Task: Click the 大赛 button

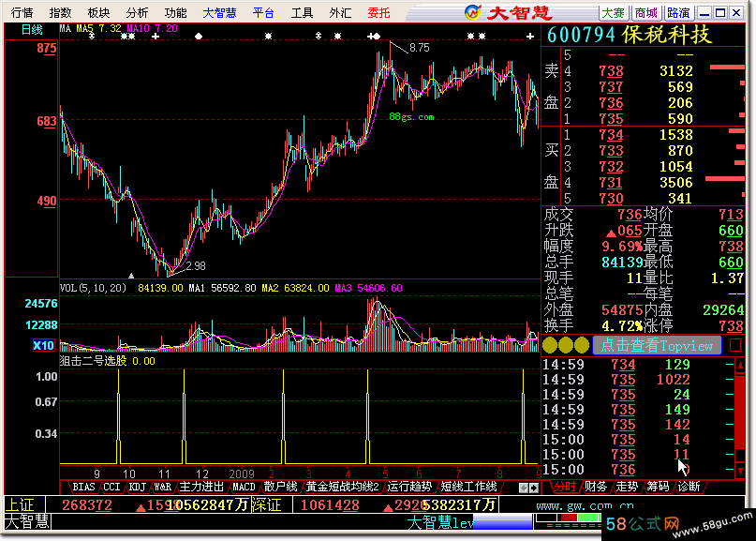Action: (x=614, y=12)
